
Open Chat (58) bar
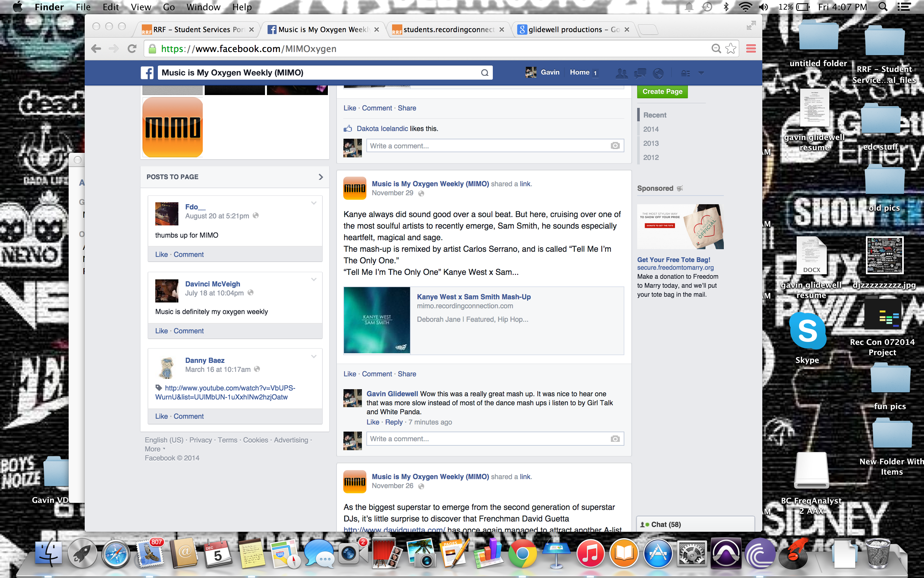pyautogui.click(x=695, y=524)
